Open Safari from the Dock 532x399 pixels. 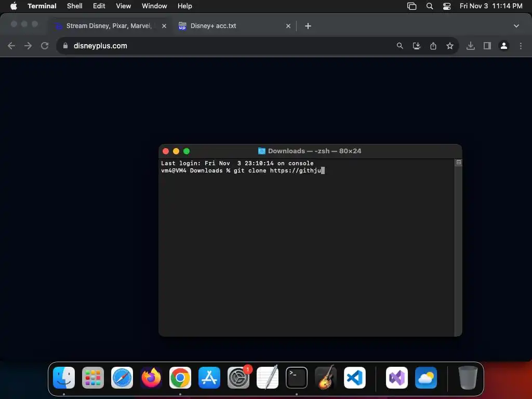pos(122,378)
